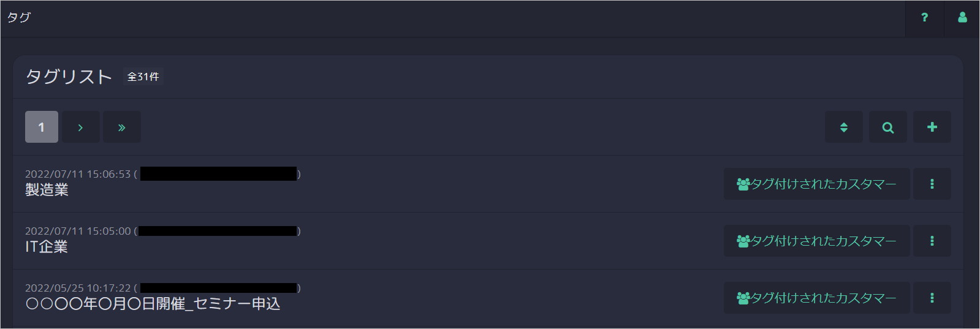Show tagged customers for IT企業
The image size is (980, 329).
(816, 241)
